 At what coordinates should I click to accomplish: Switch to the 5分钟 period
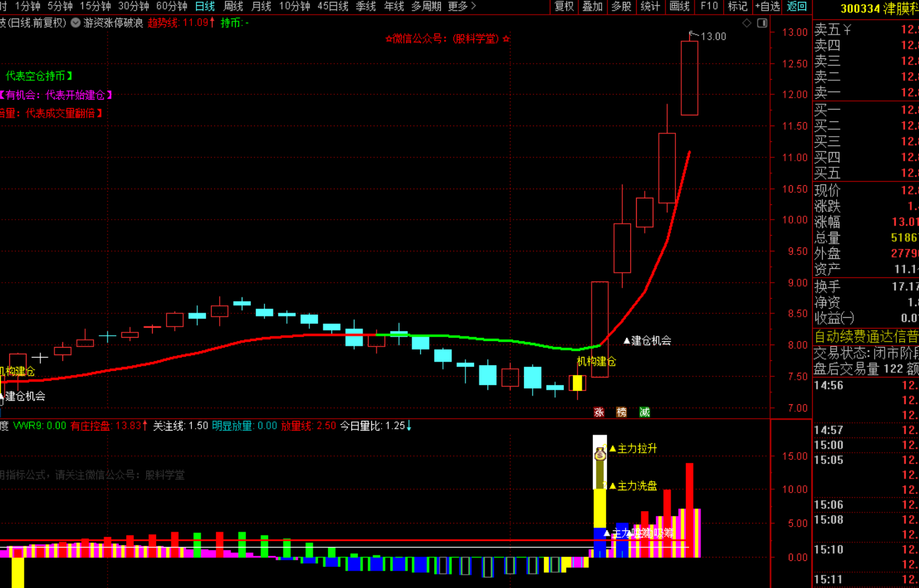click(x=60, y=6)
